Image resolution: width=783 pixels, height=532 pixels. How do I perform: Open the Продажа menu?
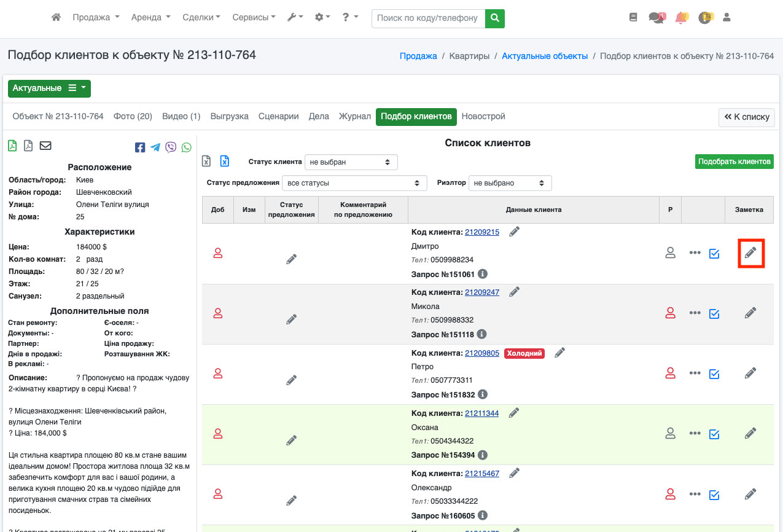coord(96,18)
